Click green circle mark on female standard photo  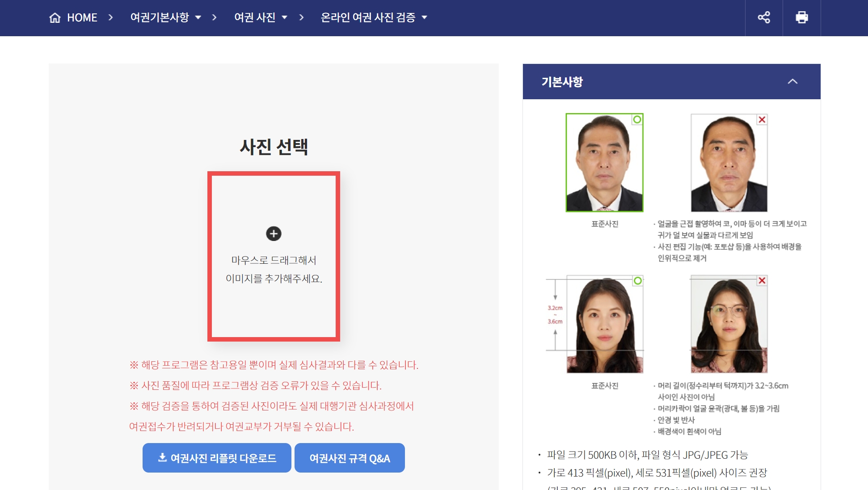click(x=637, y=281)
